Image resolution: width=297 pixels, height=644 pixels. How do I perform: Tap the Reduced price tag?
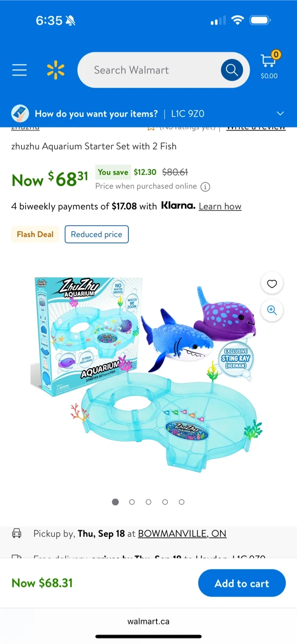pos(97,234)
